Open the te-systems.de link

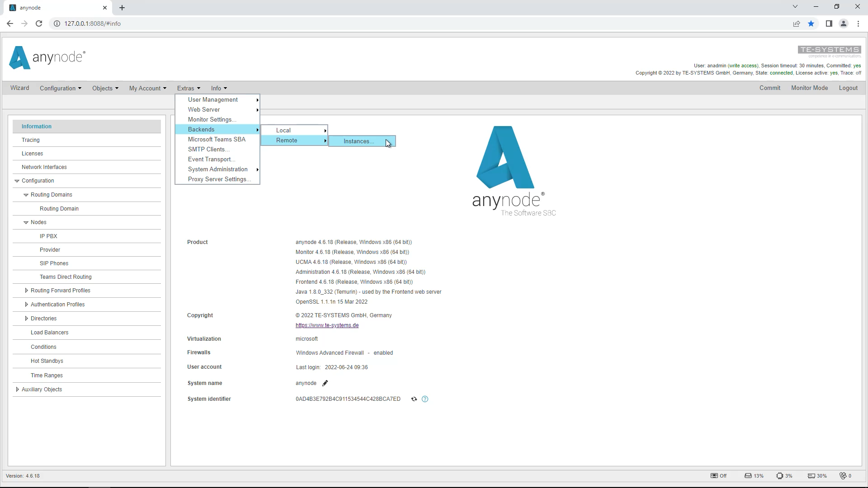point(327,325)
